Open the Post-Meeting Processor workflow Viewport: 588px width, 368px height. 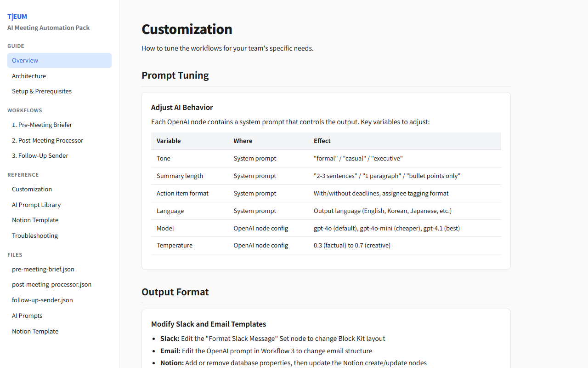point(47,140)
